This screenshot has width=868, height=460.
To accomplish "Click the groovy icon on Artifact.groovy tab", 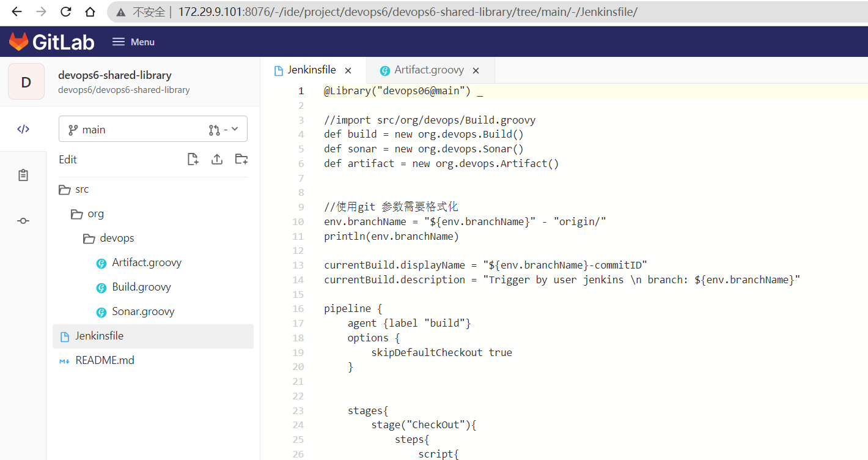I will (384, 70).
